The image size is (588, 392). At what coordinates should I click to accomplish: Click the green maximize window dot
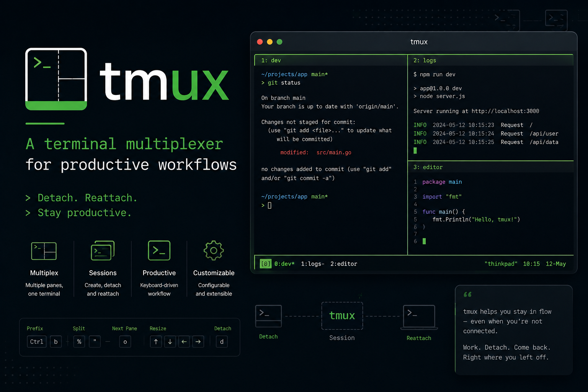[x=279, y=42]
